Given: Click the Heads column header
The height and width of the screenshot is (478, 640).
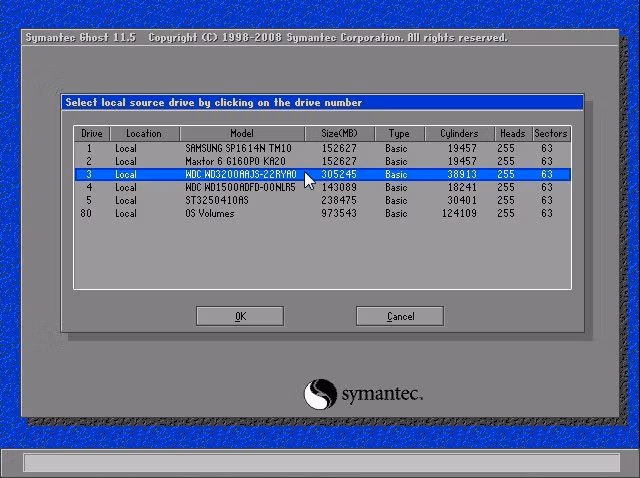Looking at the screenshot, I should click(513, 133).
